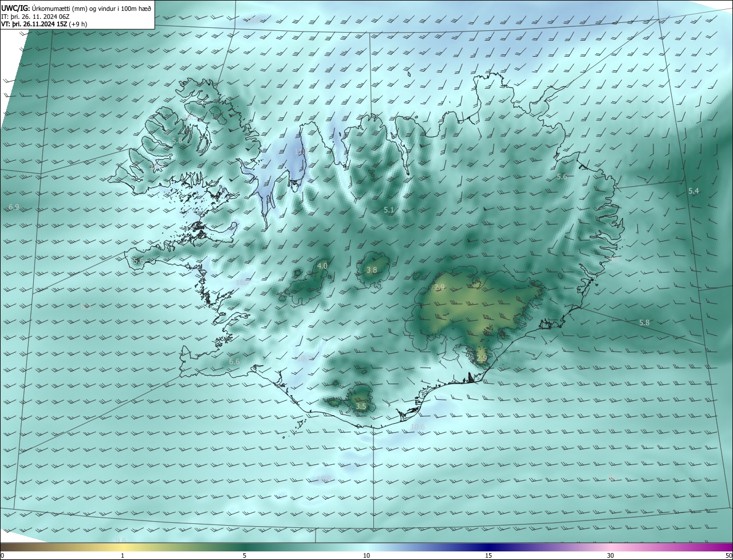
Task: Select the 3.8 value label on the ice cap
Action: [x=372, y=270]
